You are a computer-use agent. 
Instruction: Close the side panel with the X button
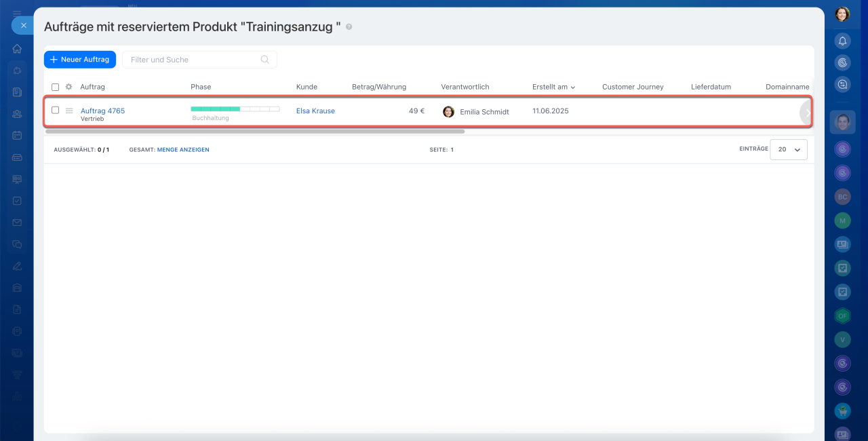coord(23,25)
